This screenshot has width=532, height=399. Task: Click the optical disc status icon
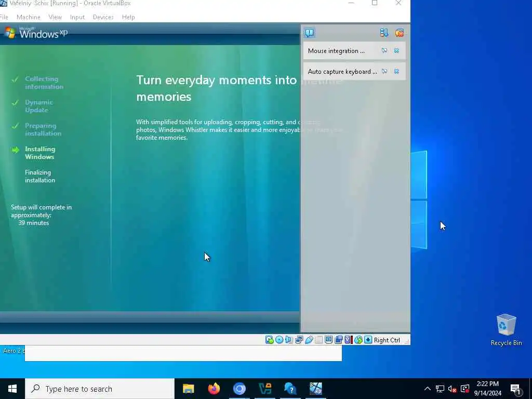click(x=279, y=340)
